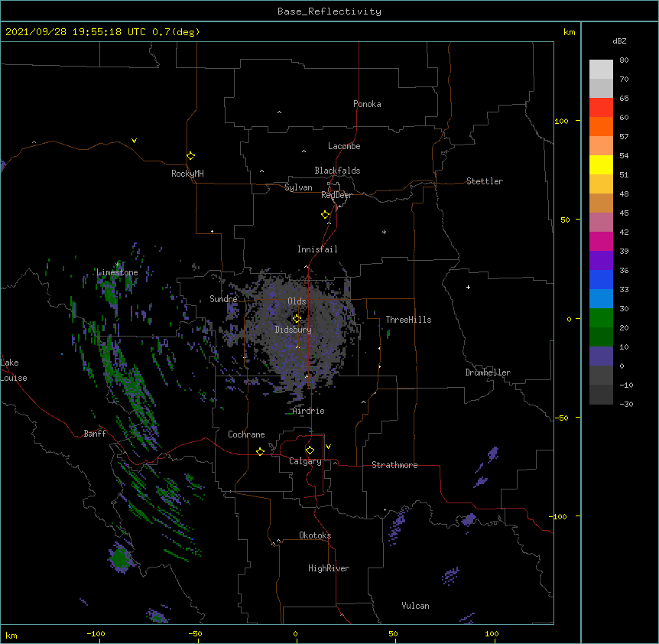Click the purple echo patch east of Strathmore
The image size is (659, 644).
(493, 454)
